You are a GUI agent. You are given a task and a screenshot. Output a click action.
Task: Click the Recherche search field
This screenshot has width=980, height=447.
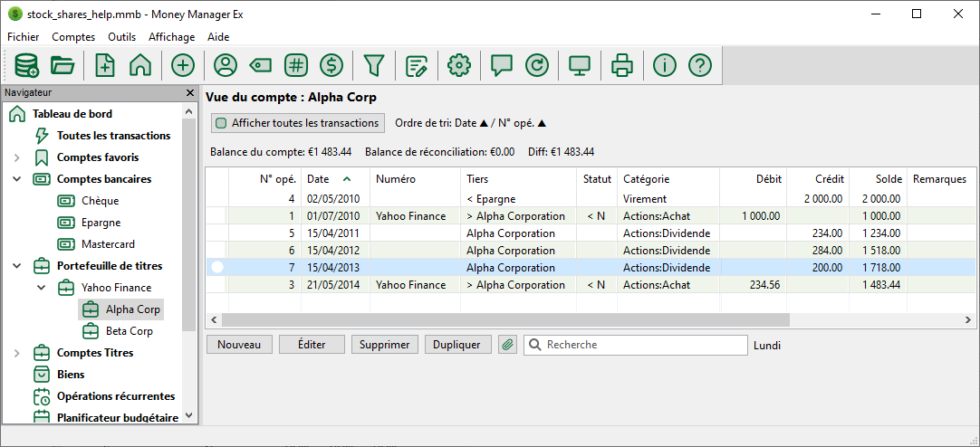click(x=636, y=345)
